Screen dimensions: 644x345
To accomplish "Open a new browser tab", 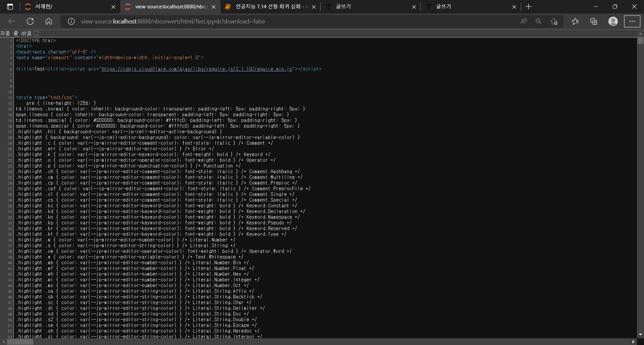I will point(529,7).
